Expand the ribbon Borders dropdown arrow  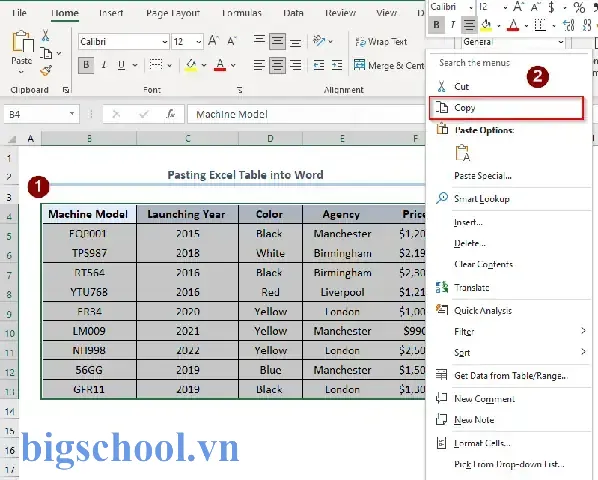[169, 65]
